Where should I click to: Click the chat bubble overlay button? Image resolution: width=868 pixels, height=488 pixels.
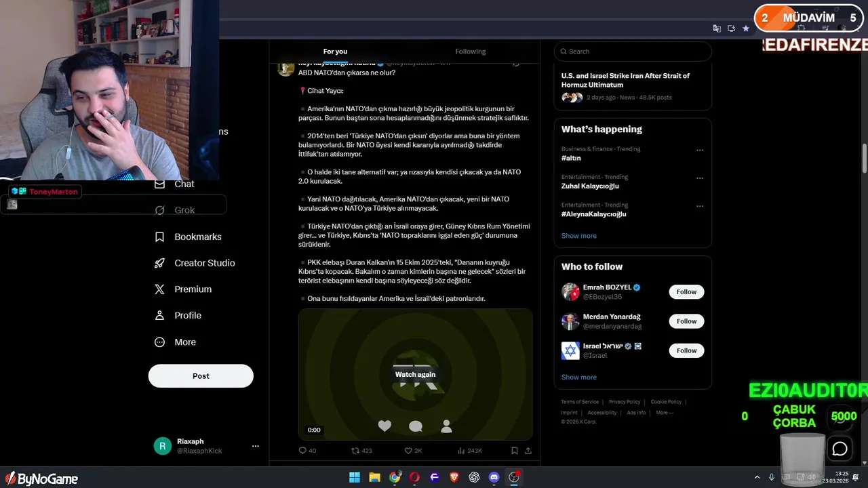(x=840, y=449)
